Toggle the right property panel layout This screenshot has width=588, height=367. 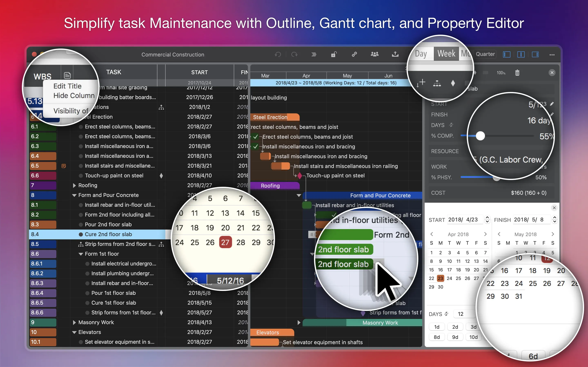click(535, 54)
